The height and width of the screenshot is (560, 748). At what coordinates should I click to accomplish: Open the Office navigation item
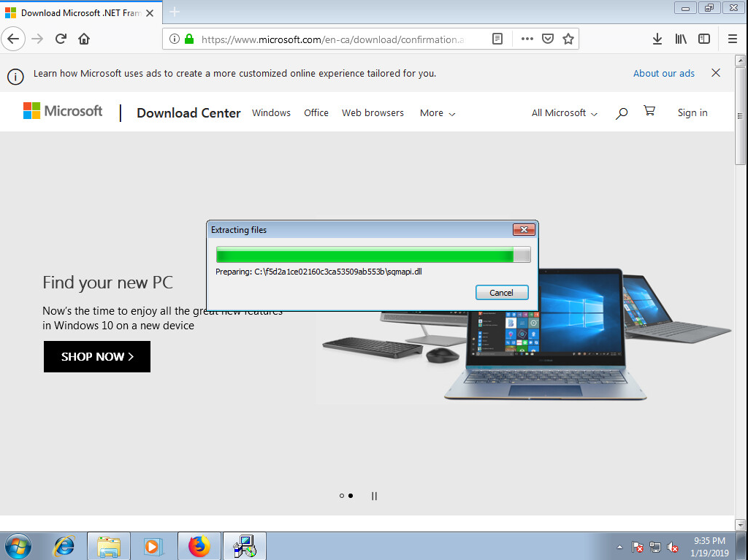pyautogui.click(x=316, y=113)
